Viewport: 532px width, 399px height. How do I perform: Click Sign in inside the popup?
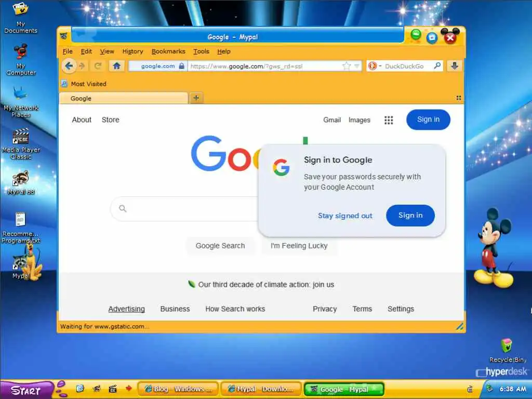point(410,216)
